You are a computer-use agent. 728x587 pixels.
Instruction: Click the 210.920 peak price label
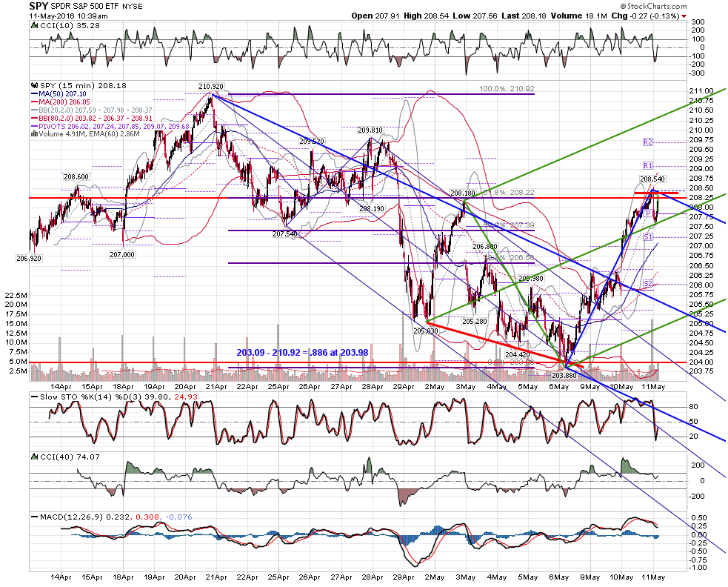211,87
